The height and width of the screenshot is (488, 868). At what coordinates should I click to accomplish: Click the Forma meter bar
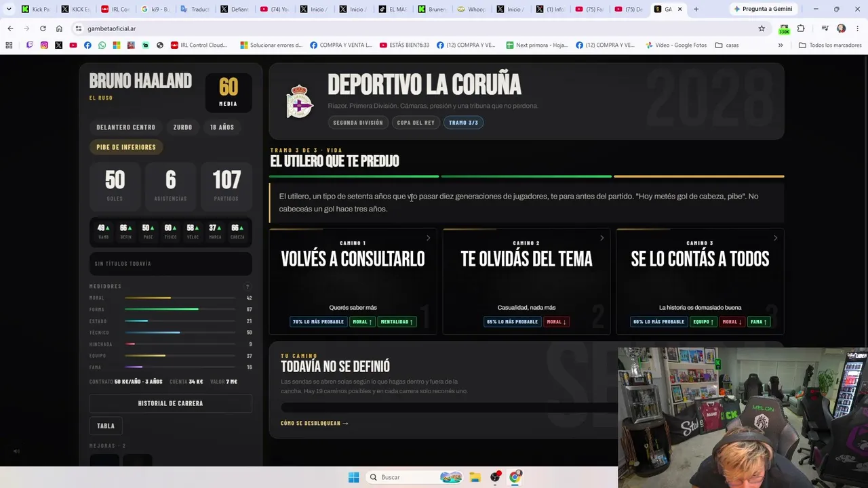click(x=180, y=310)
